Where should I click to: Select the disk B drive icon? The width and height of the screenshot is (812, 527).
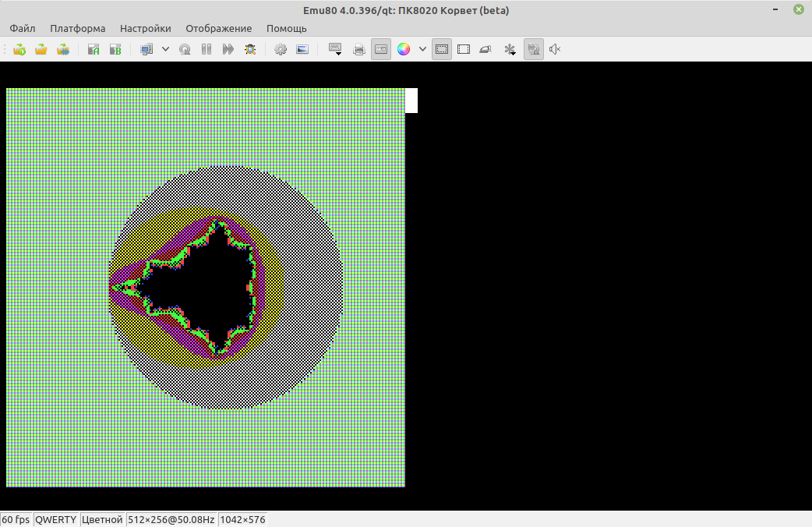tap(115, 49)
